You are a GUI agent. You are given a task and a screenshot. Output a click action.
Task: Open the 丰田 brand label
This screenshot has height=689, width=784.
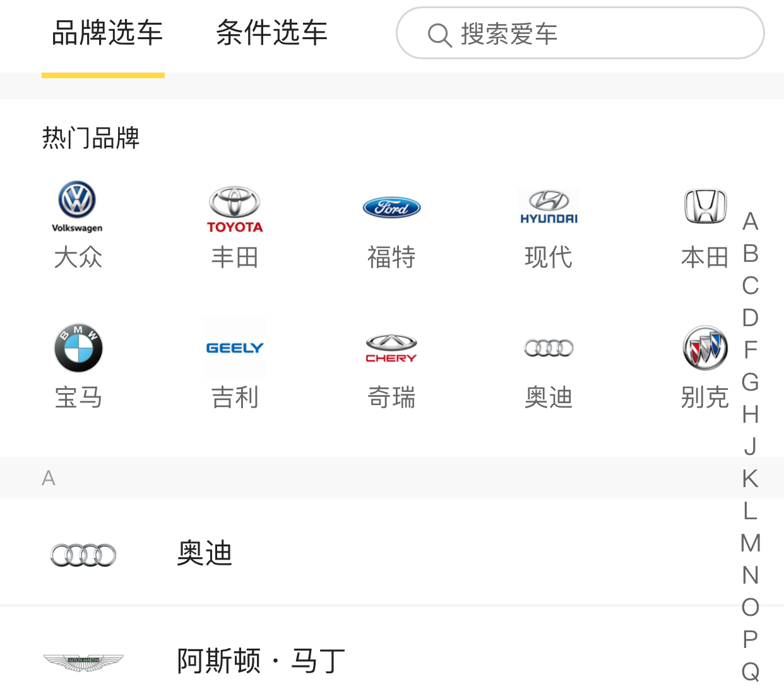[x=235, y=257]
